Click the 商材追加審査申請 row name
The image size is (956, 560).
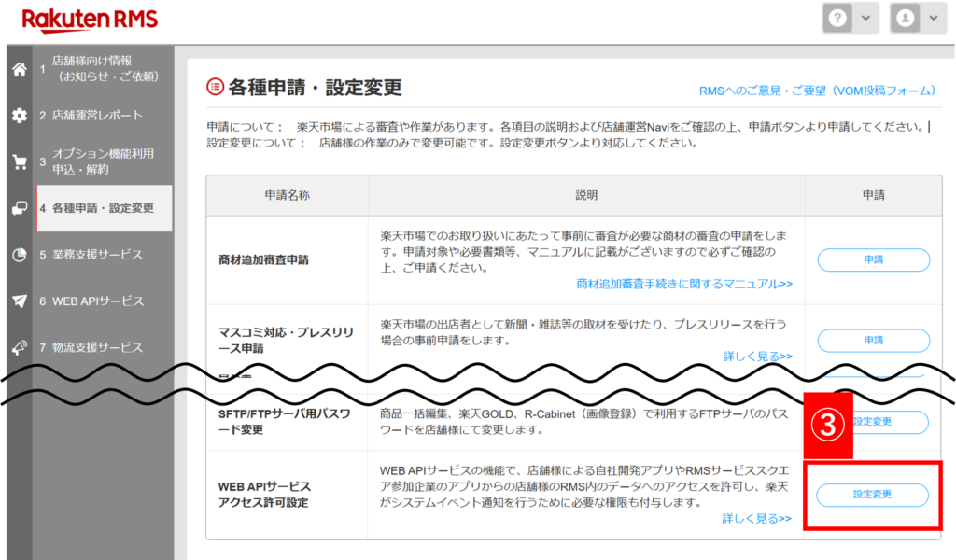[x=263, y=260]
